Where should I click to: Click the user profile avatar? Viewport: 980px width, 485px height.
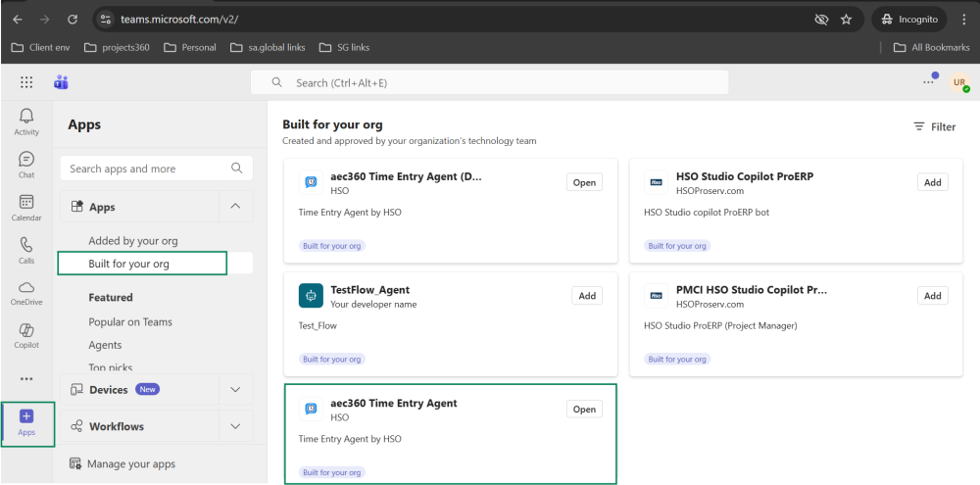(x=958, y=83)
